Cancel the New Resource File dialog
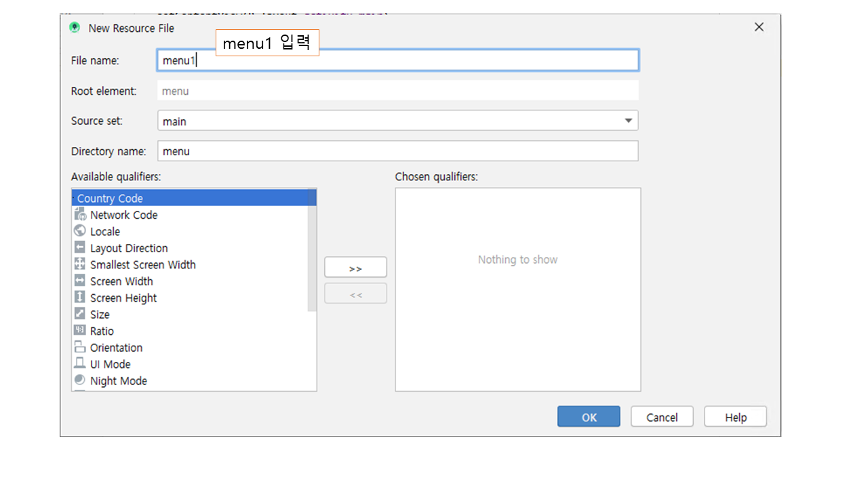 tap(662, 418)
